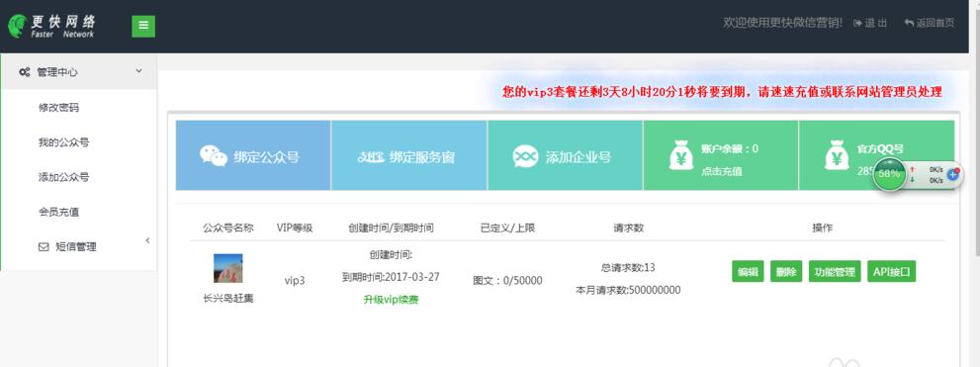Image resolution: width=980 pixels, height=367 pixels.
Task: Click the 公众号名称 column header
Action: click(x=228, y=229)
